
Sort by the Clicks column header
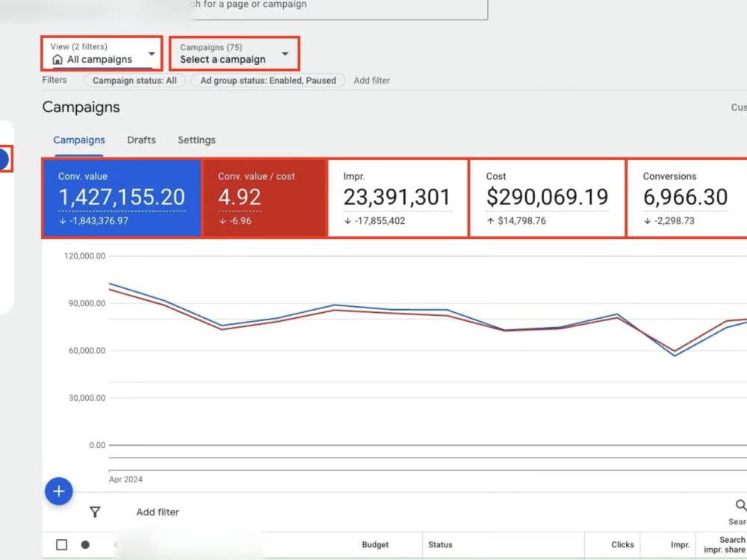point(622,545)
